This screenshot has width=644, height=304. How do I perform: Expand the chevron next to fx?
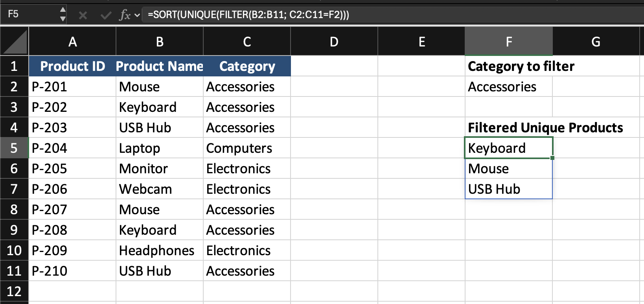(x=137, y=15)
